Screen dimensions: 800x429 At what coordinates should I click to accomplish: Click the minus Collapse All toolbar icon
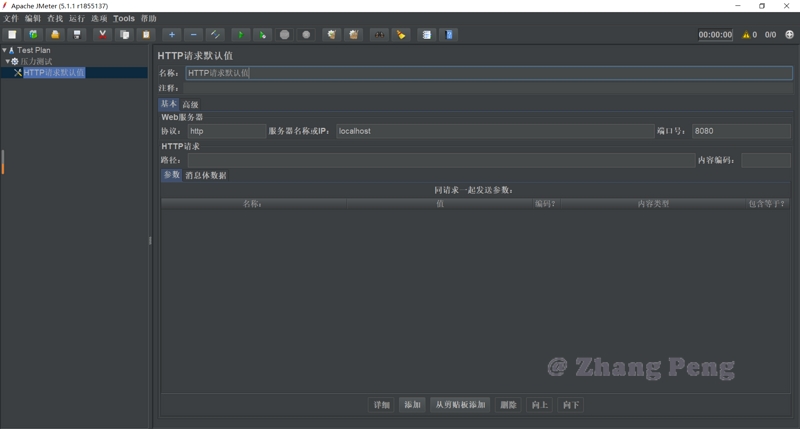coord(194,35)
